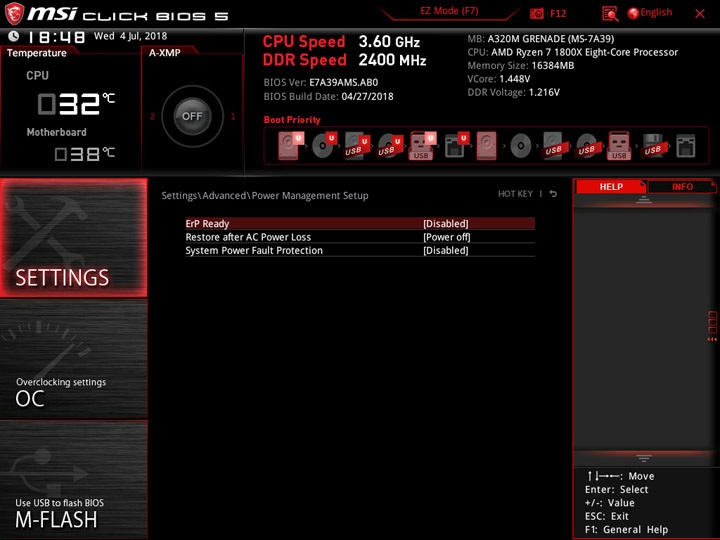
Task: Switch to the INFO tab
Action: tap(682, 186)
